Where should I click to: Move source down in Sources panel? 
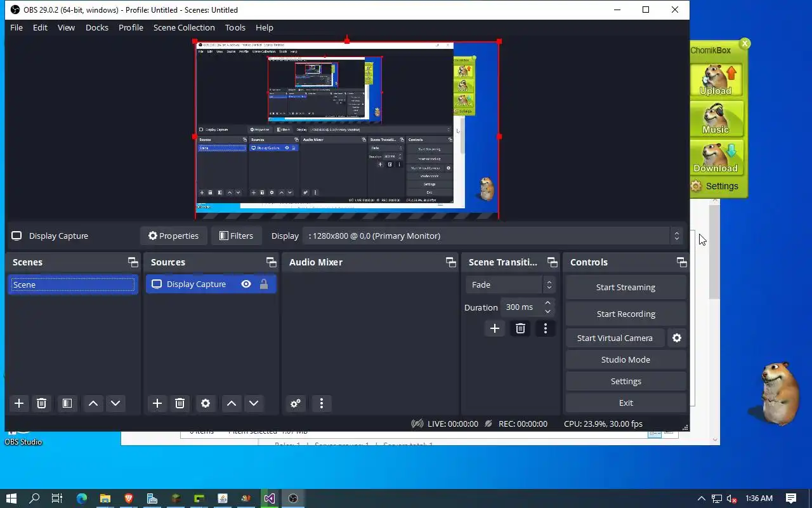(254, 403)
